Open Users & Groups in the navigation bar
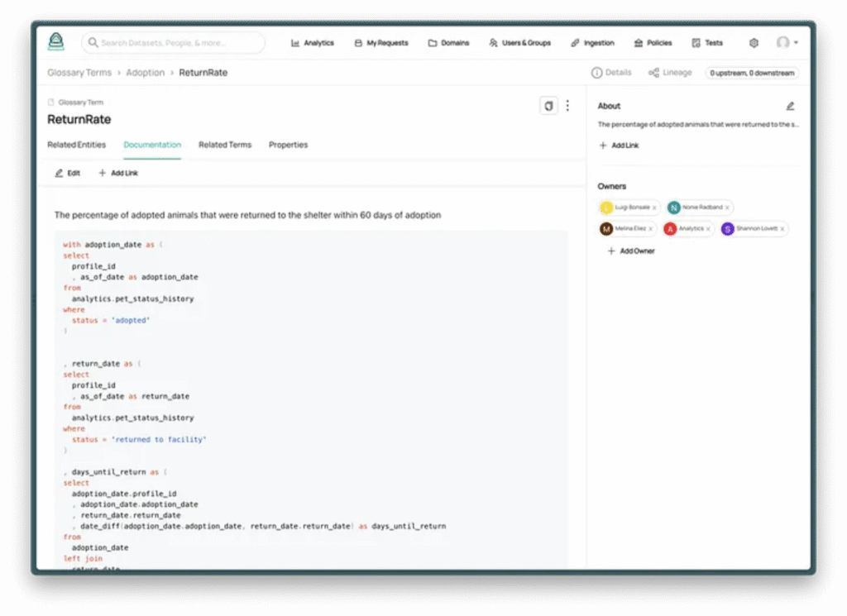Image resolution: width=847 pixels, height=616 pixels. [521, 43]
